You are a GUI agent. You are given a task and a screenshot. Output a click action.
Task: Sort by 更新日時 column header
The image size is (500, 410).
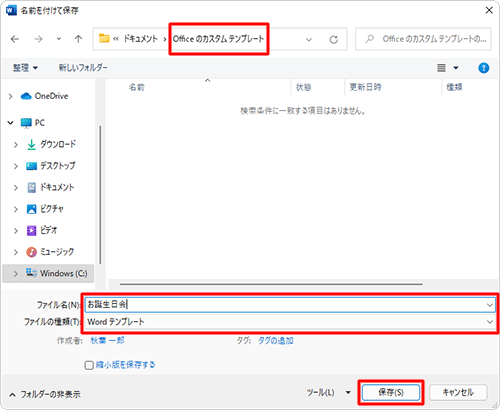tap(365, 87)
